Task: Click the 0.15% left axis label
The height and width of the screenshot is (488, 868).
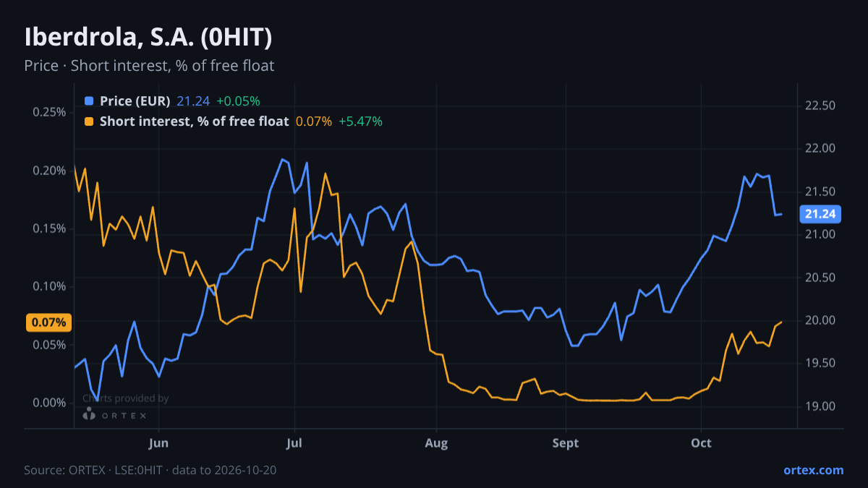Action: pyautogui.click(x=50, y=228)
